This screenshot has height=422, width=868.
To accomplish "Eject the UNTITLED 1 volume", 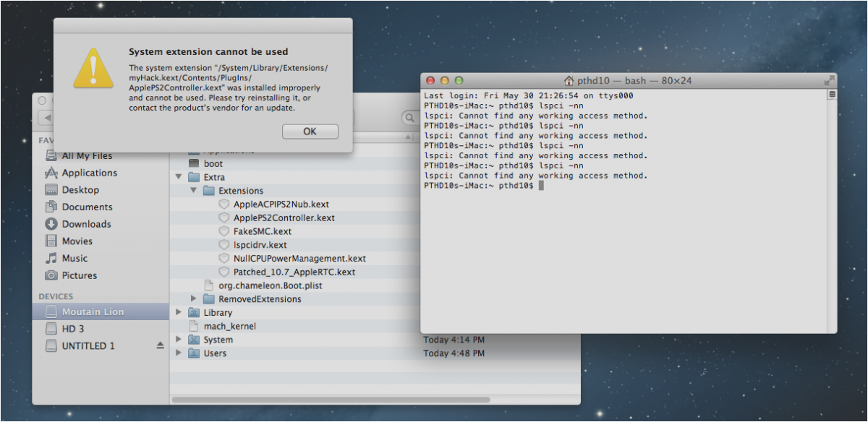I will pyautogui.click(x=160, y=346).
